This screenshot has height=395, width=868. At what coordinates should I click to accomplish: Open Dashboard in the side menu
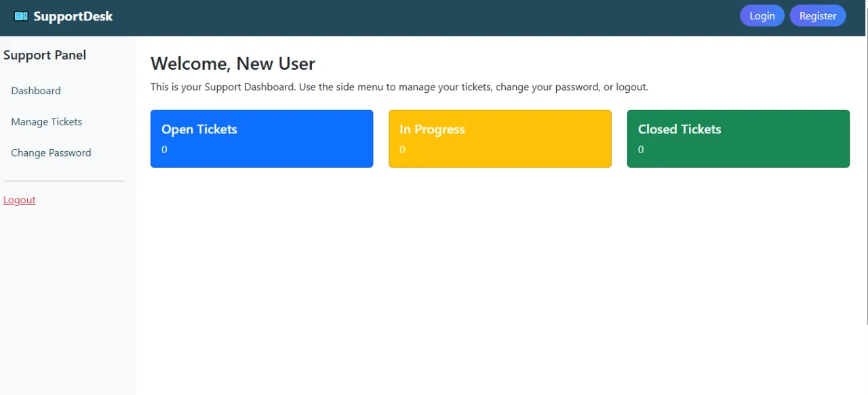click(36, 91)
